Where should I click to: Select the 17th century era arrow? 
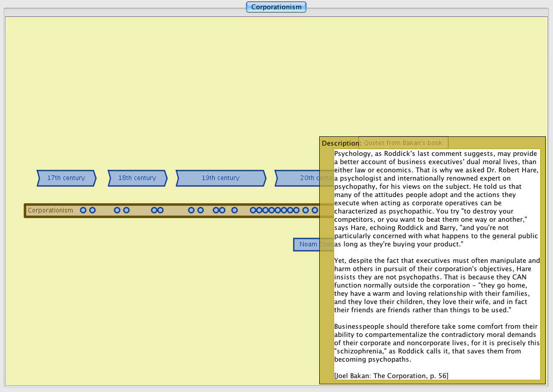tap(66, 178)
